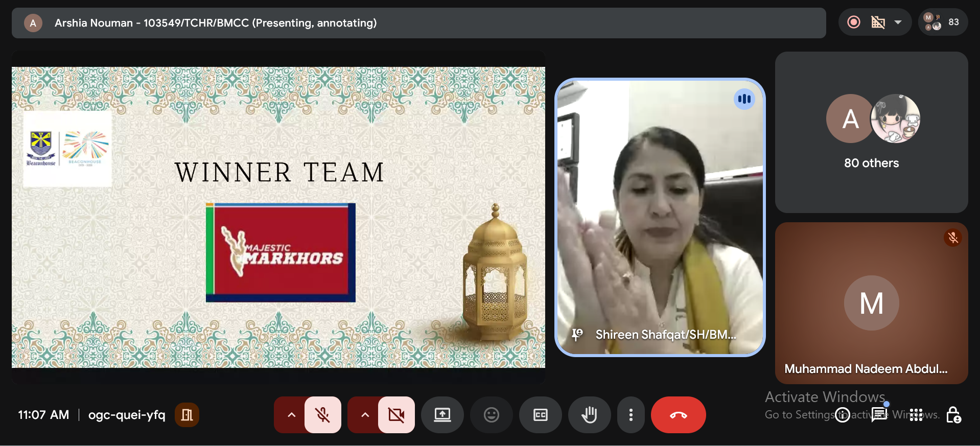Click the present screen icon
The height and width of the screenshot is (446, 980).
(442, 415)
